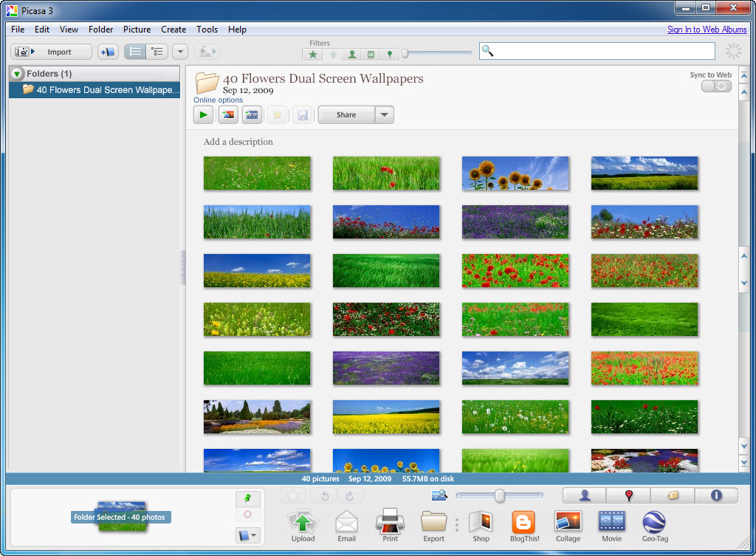Click the loading spinner icon beside the search box

coord(734,51)
